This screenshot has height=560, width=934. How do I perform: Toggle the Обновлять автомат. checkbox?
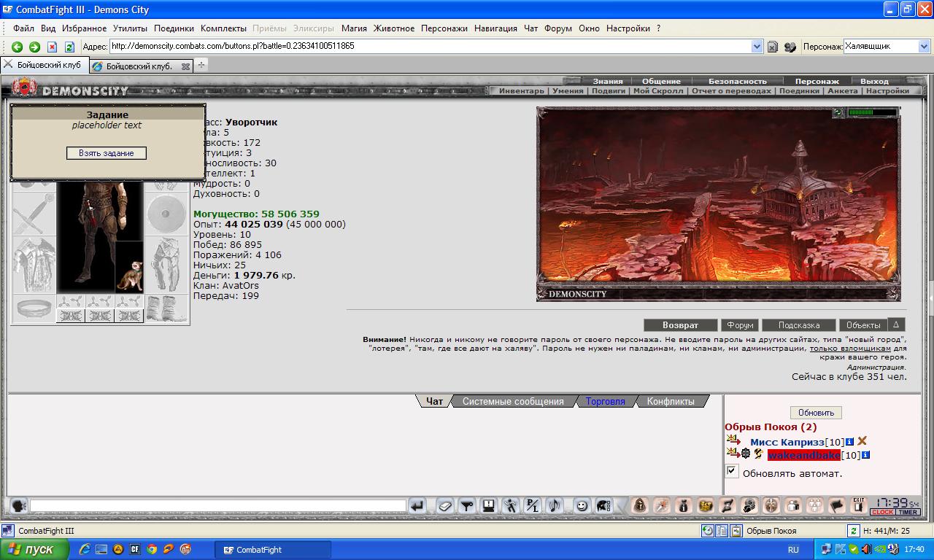(x=731, y=471)
